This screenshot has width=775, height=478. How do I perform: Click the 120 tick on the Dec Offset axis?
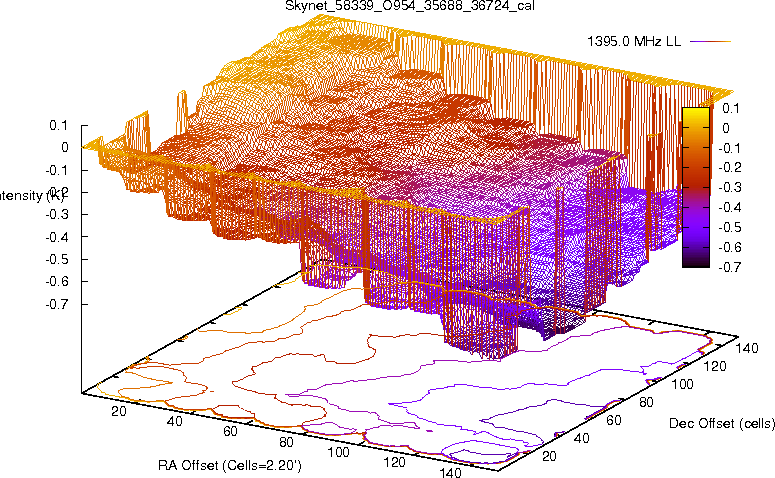coord(715,366)
